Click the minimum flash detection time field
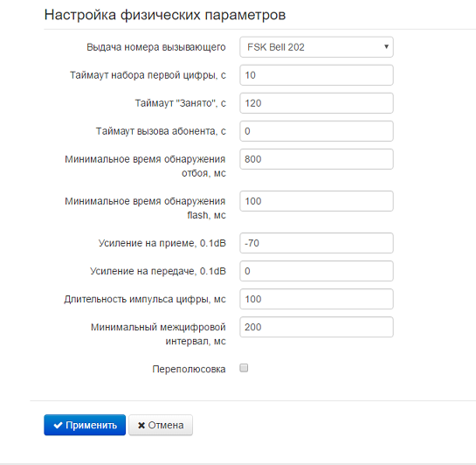The width and height of the screenshot is (476, 465). point(316,201)
